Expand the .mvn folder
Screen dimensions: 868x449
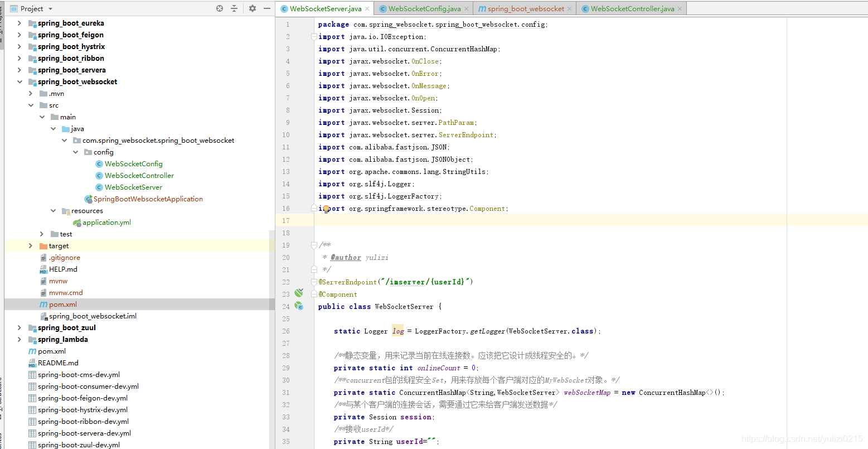pyautogui.click(x=31, y=93)
